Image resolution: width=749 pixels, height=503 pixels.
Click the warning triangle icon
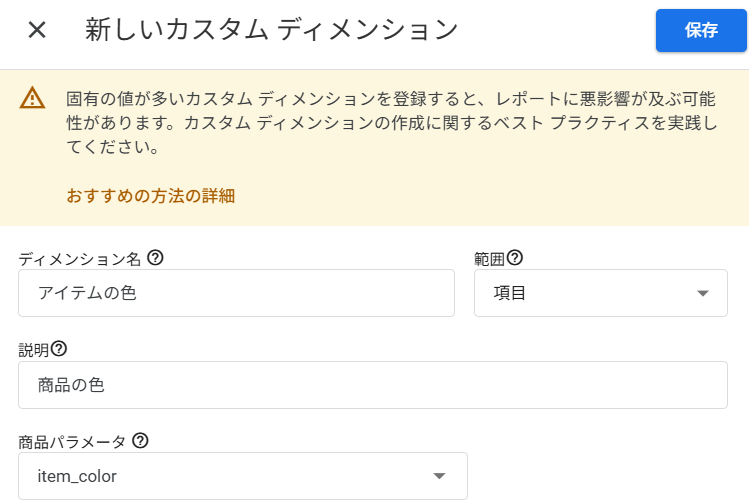coord(33,98)
